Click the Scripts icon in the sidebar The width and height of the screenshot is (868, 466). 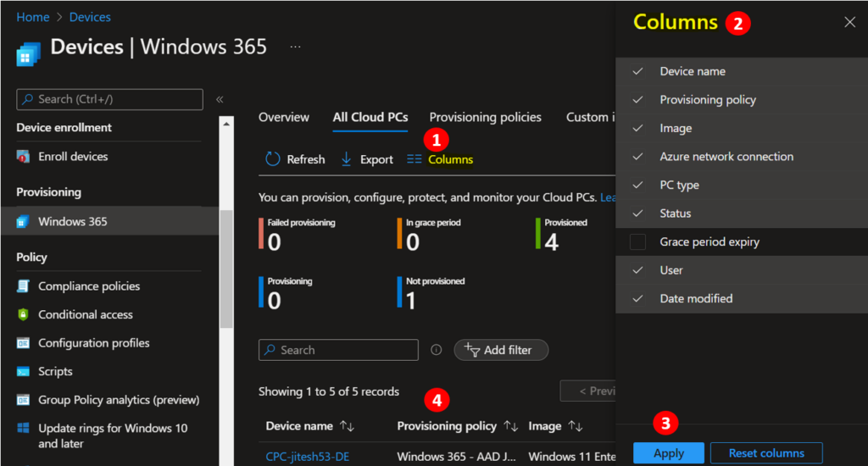click(x=23, y=371)
